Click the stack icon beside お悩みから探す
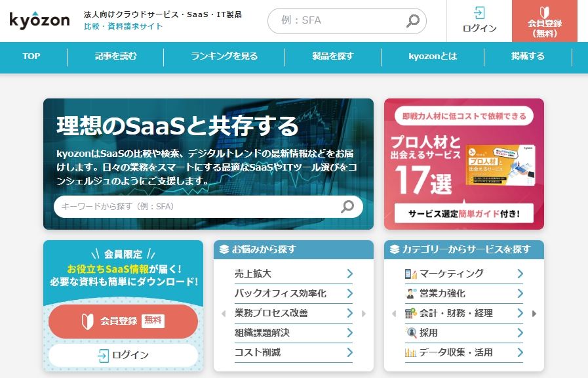Viewport: 588px width, 378px height. [x=224, y=249]
